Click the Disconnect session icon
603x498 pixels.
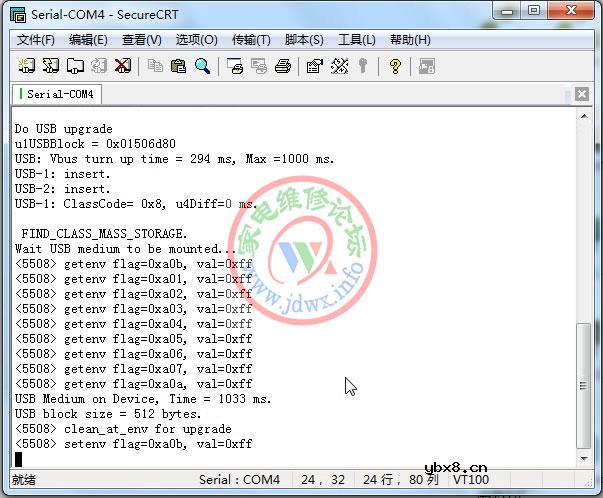122,67
